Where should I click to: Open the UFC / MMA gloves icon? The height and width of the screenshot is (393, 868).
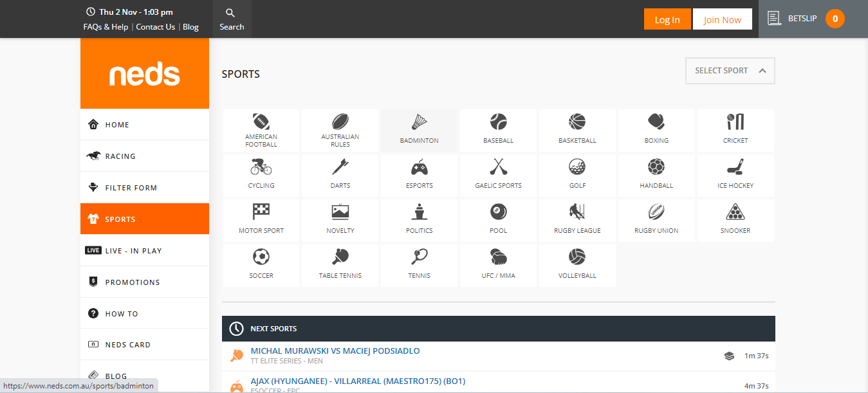pyautogui.click(x=499, y=257)
